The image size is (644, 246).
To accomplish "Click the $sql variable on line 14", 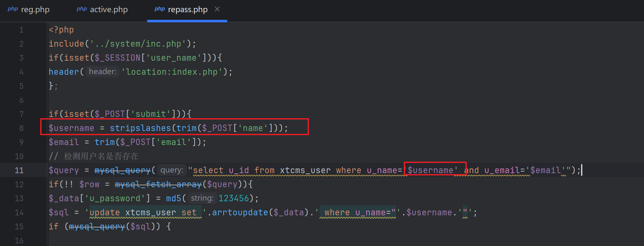I will point(59,212).
